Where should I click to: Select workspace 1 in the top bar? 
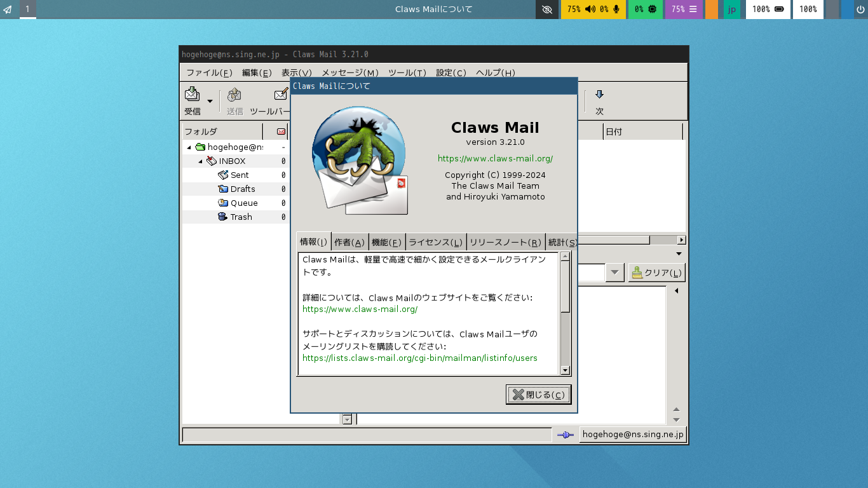click(27, 9)
